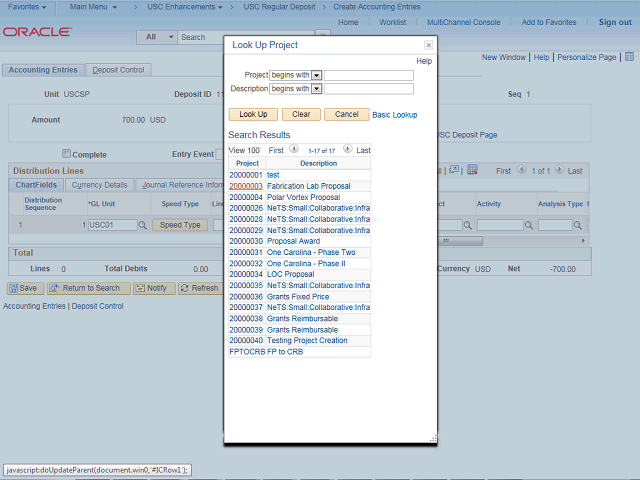This screenshot has width=640, height=480.
Task: Focus the Project search input field
Action: tap(369, 75)
